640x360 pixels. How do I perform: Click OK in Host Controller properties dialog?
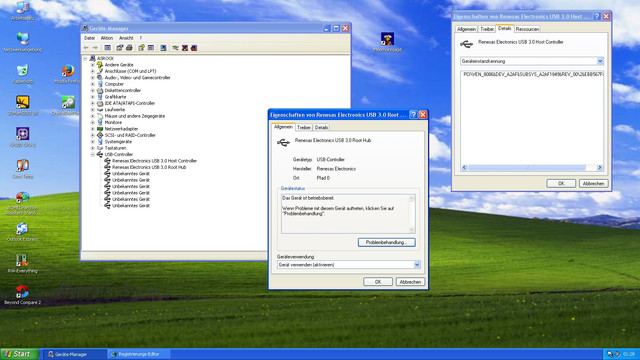[x=561, y=184]
